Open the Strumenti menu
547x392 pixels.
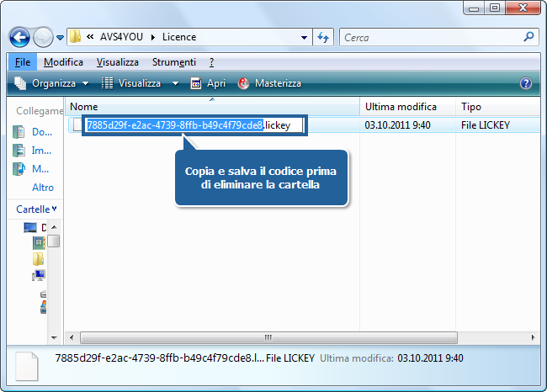pos(174,62)
